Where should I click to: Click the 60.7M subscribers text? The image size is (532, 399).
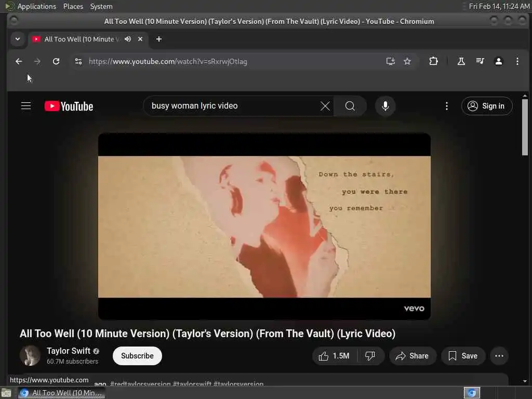click(72, 362)
